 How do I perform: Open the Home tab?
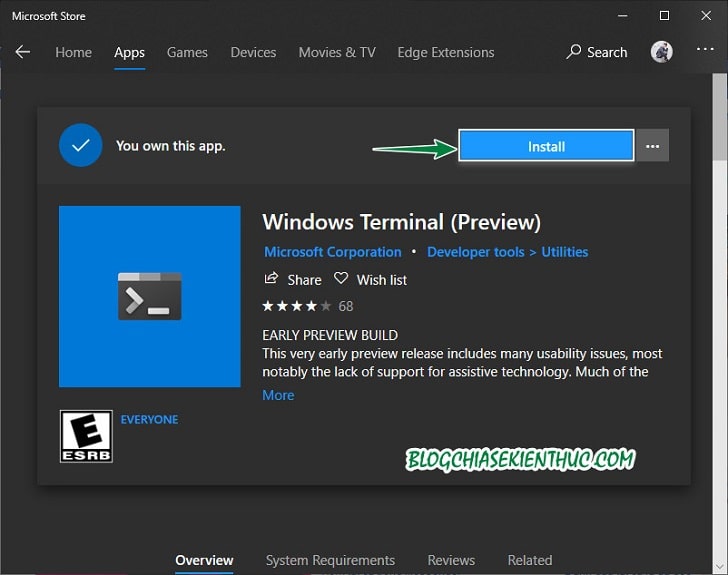(73, 52)
